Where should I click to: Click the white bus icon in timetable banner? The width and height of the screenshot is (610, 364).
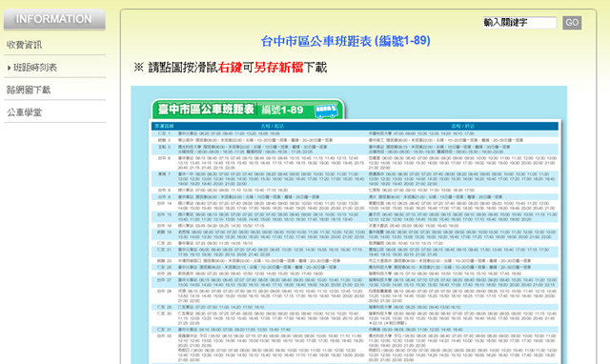pos(326,111)
